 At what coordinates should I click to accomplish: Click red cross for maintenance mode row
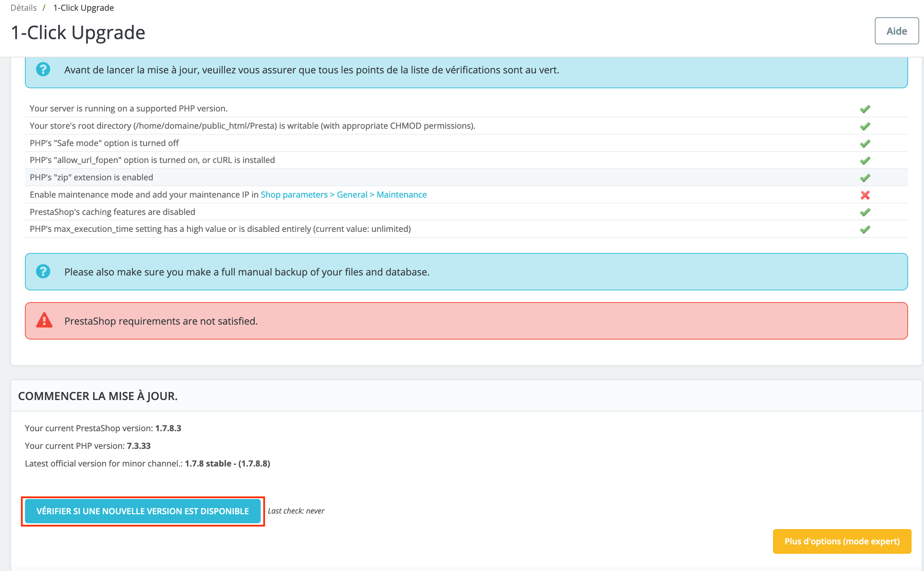coord(865,195)
